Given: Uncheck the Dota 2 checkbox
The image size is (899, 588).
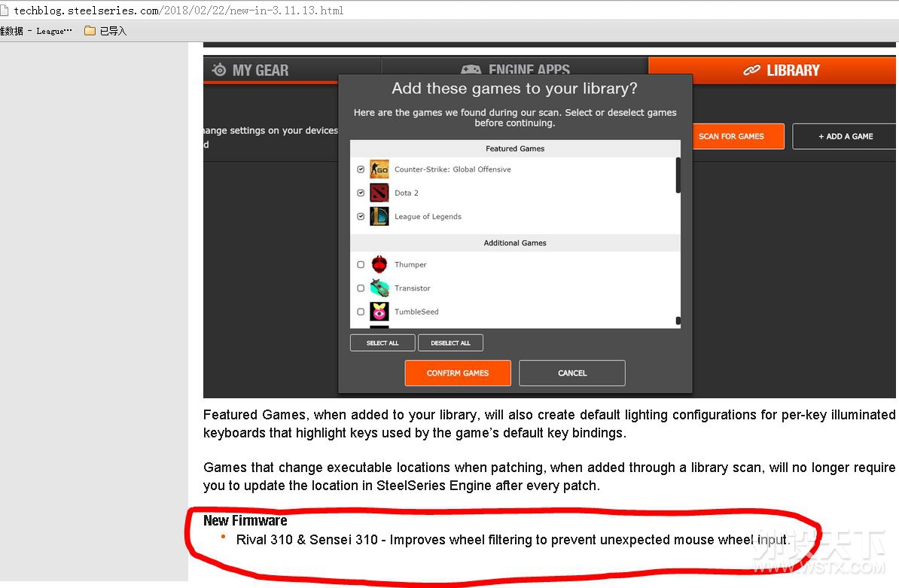Looking at the screenshot, I should pos(361,193).
